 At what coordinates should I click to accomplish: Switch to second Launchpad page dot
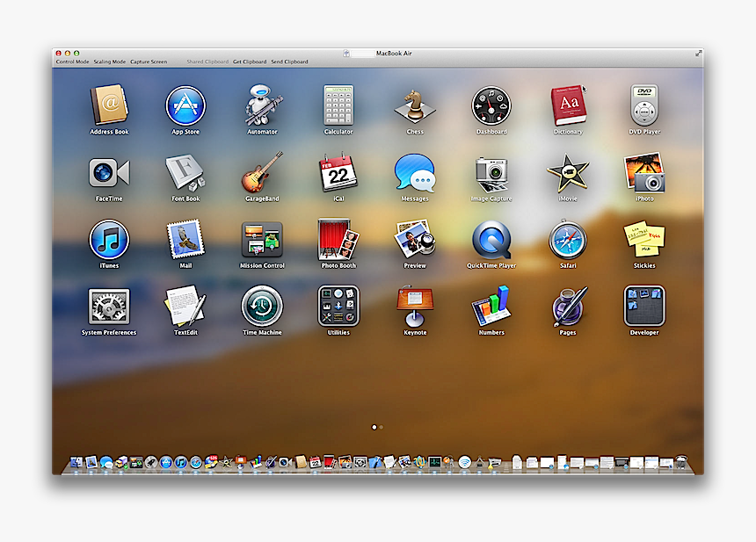click(x=382, y=427)
